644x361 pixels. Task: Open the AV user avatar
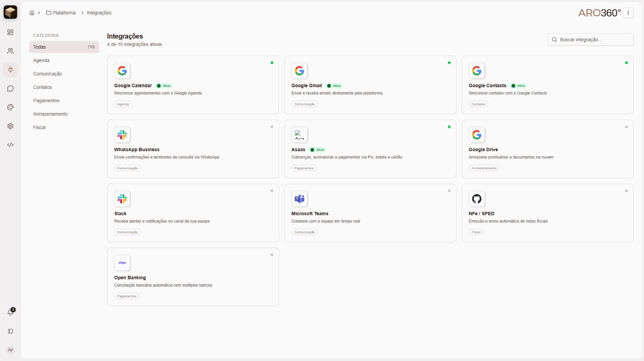tap(10, 350)
